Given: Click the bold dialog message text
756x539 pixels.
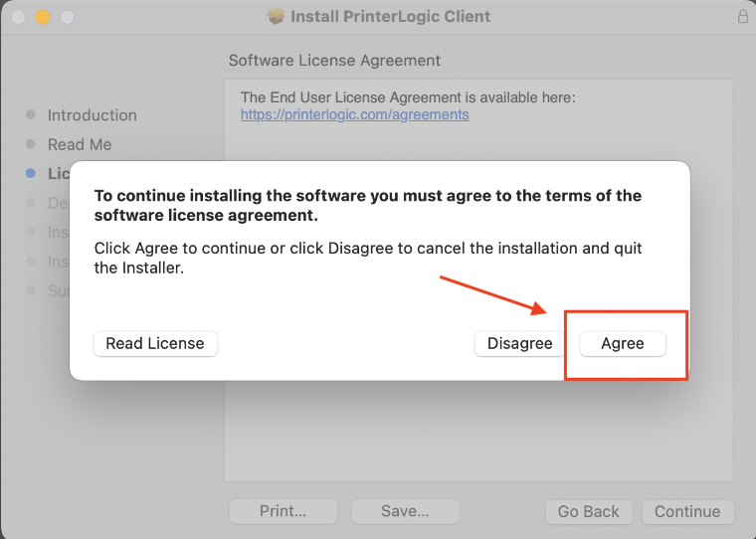Looking at the screenshot, I should [368, 205].
